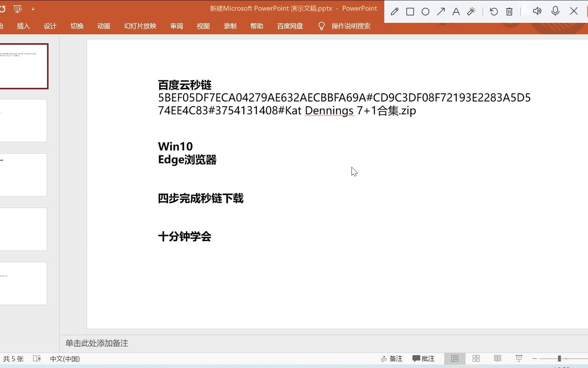The width and height of the screenshot is (588, 368).
Task: Toggle microphone recording icon
Action: 555,11
